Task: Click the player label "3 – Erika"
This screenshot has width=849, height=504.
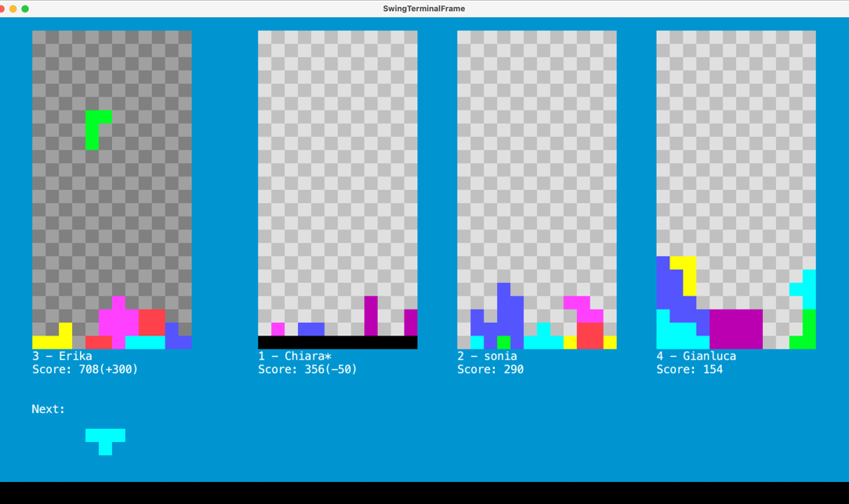Action: coord(62,356)
